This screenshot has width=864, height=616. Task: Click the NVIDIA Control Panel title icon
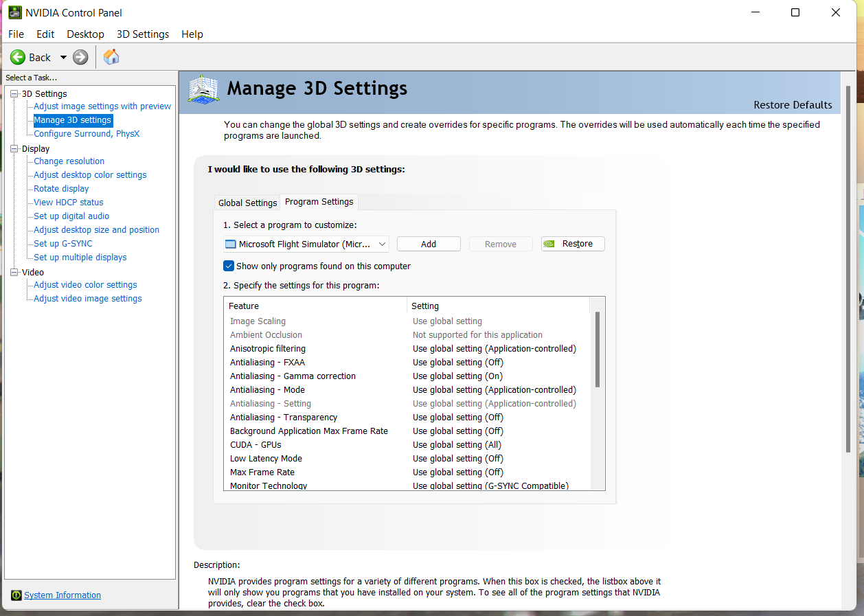pos(14,12)
